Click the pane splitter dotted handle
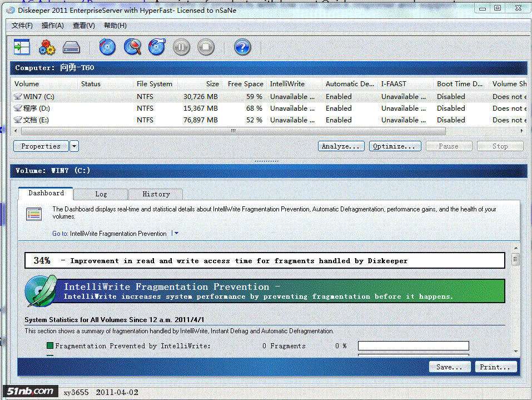The image size is (532, 400). 267,161
